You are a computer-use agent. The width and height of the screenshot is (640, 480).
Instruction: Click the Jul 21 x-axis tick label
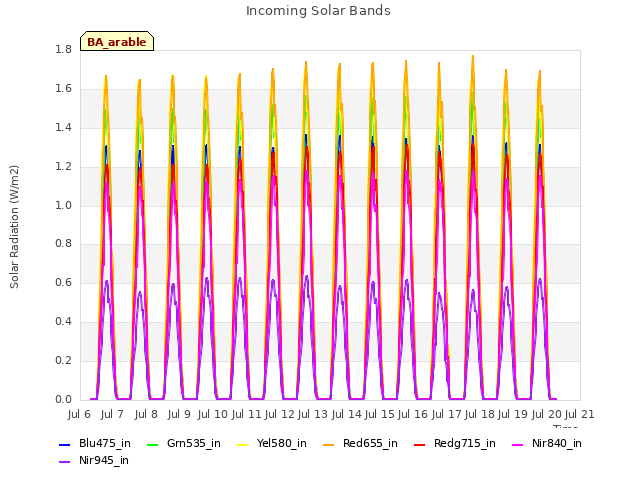(x=579, y=414)
